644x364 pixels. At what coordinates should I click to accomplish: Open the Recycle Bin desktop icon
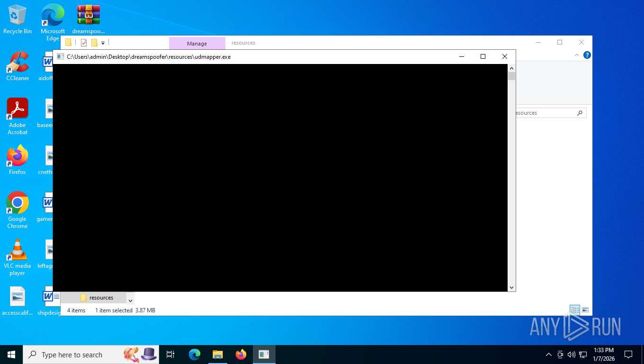(18, 19)
